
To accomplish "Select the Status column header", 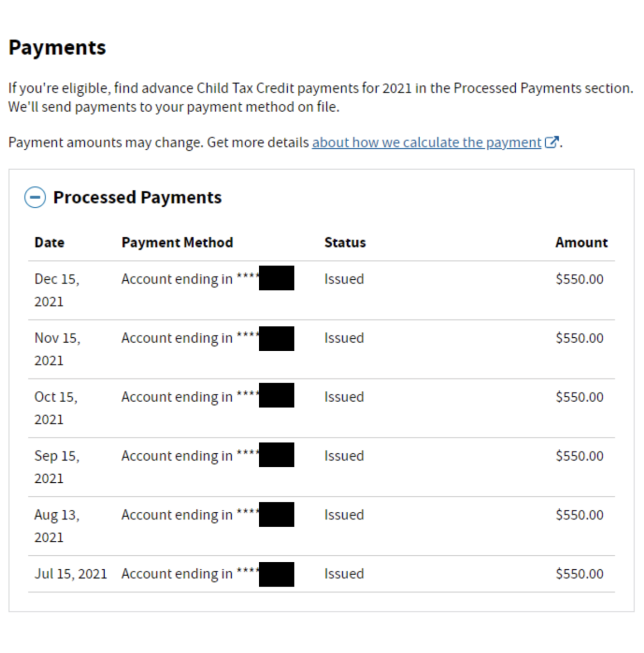I will click(x=345, y=242).
